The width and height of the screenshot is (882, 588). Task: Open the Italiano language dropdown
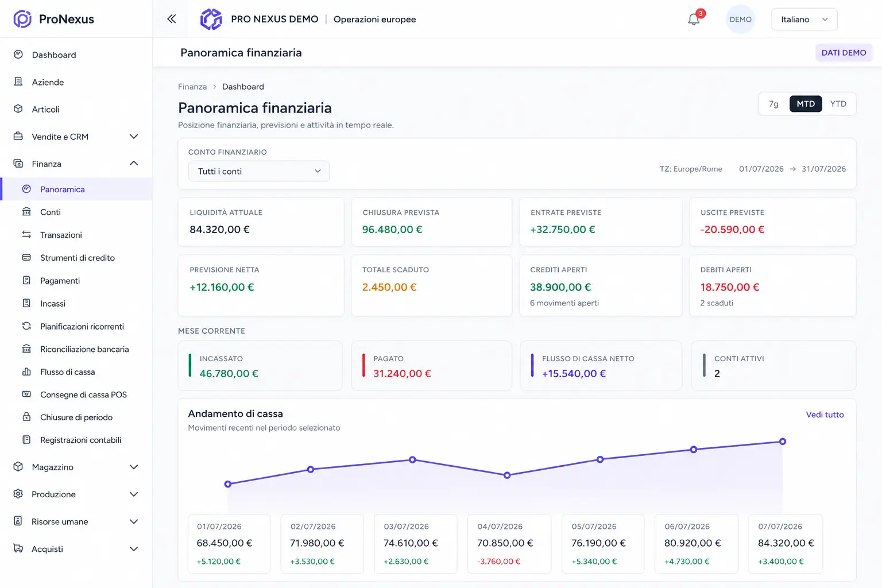point(804,20)
